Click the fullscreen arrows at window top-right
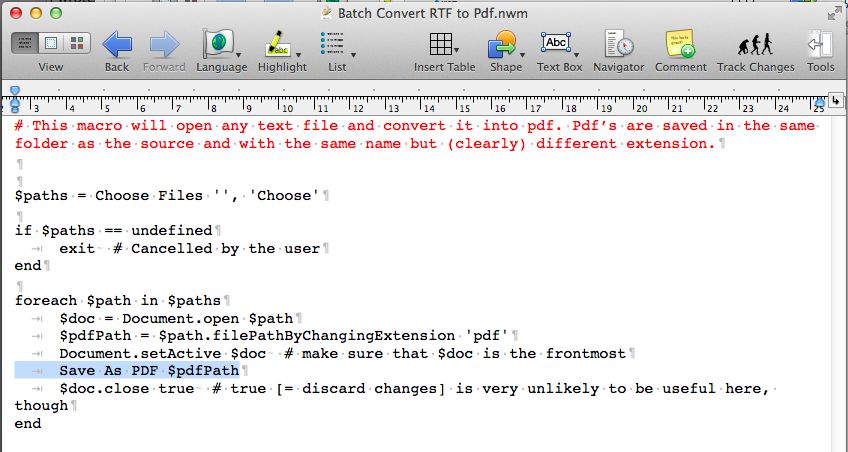Viewport: 848px width, 452px height. (x=832, y=12)
